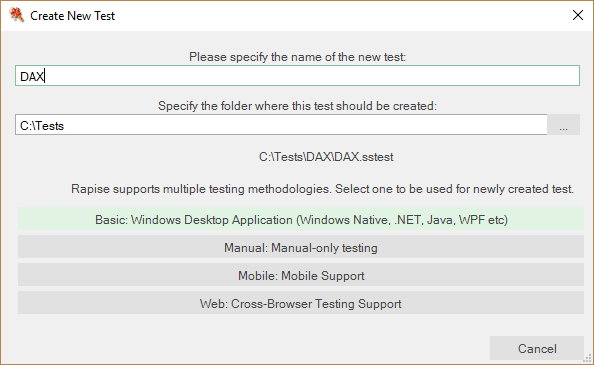Close the Create New Test dialog
Image resolution: width=594 pixels, height=365 pixels.
(578, 15)
